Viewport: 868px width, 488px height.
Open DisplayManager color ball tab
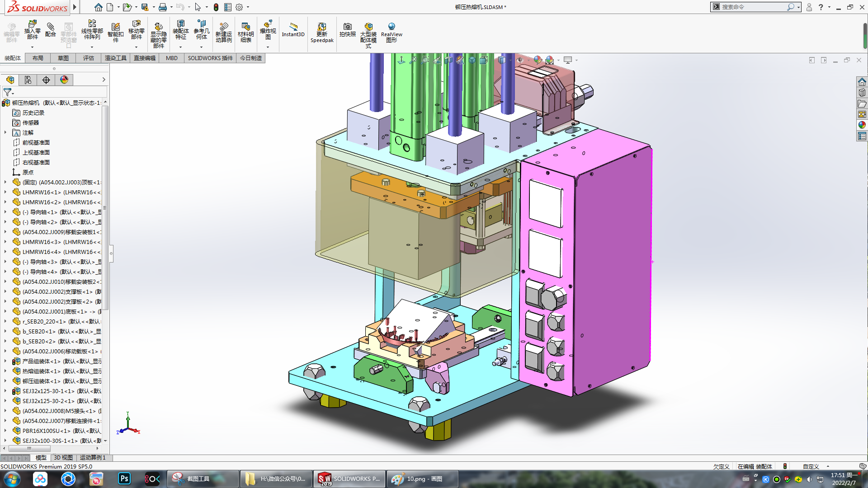tap(64, 80)
